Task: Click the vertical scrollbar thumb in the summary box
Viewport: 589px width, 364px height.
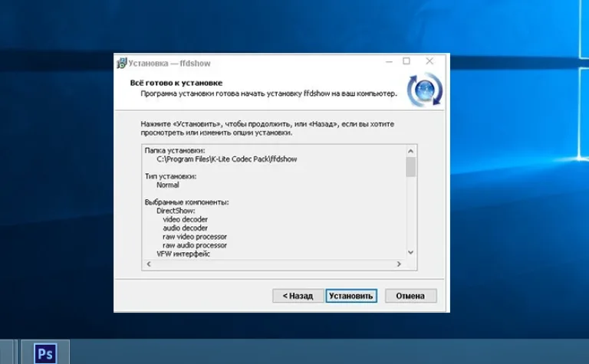Action: pos(410,166)
